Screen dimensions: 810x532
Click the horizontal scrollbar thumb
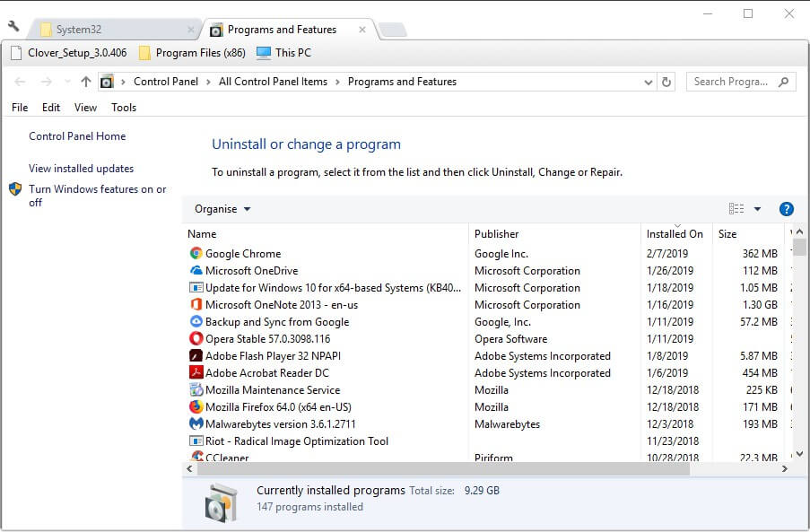pos(443,468)
